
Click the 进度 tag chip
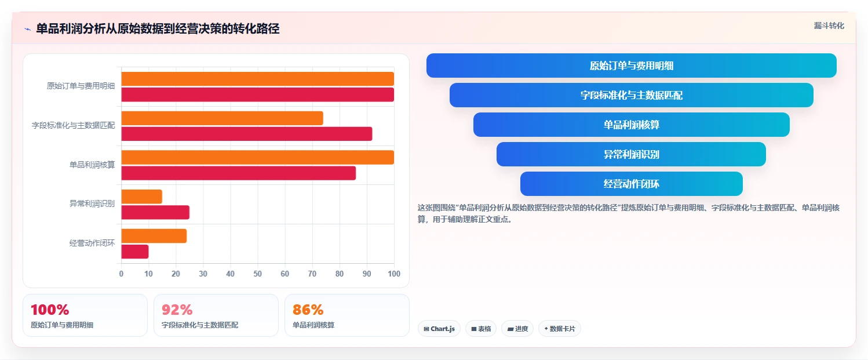pos(517,329)
